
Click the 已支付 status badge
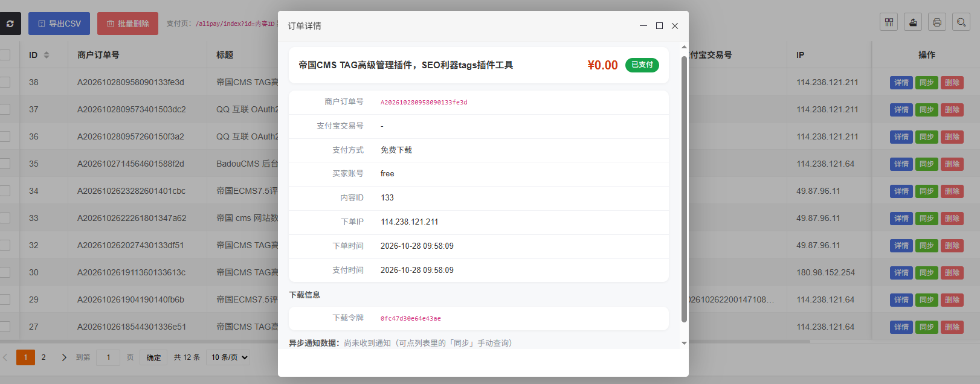pyautogui.click(x=642, y=65)
